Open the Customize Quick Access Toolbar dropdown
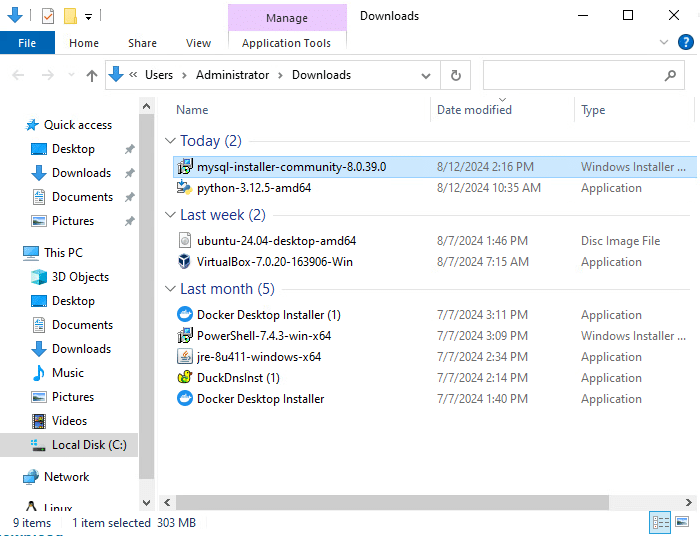The width and height of the screenshot is (700, 536). 88,17
